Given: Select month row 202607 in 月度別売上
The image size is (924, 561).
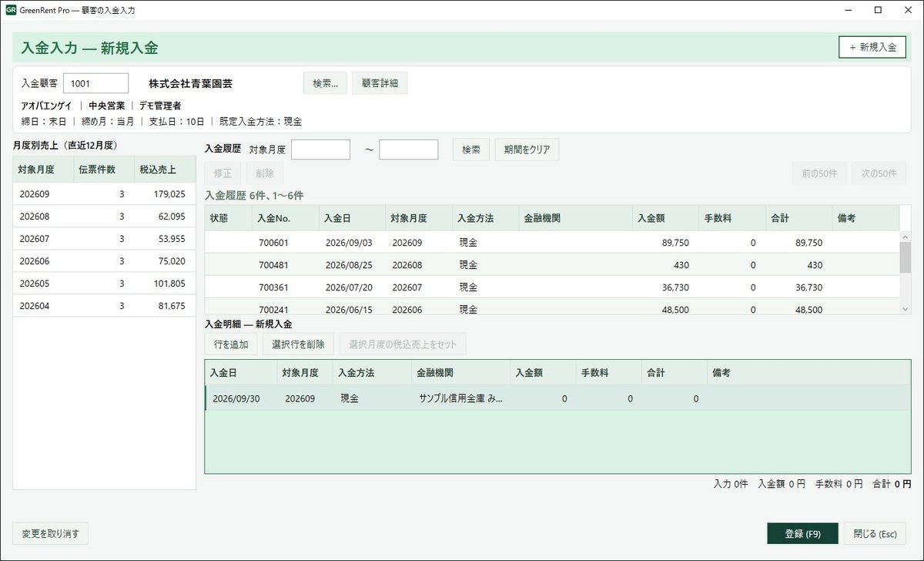Looking at the screenshot, I should pos(104,239).
